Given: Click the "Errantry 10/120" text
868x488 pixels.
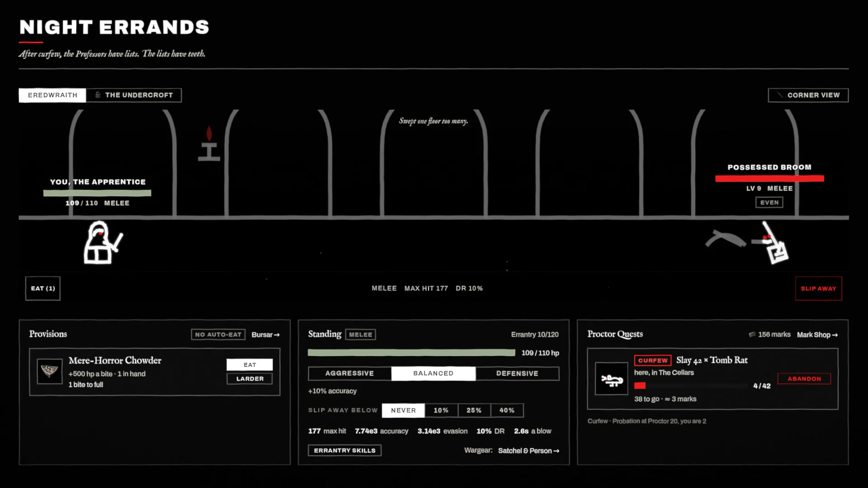Looking at the screenshot, I should point(535,334).
